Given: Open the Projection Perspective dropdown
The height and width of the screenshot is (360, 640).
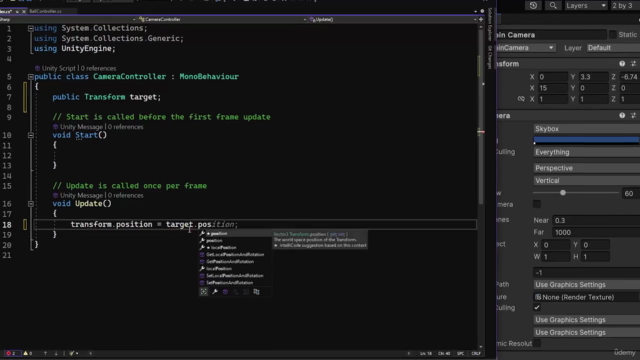Looking at the screenshot, I should click(x=587, y=168).
